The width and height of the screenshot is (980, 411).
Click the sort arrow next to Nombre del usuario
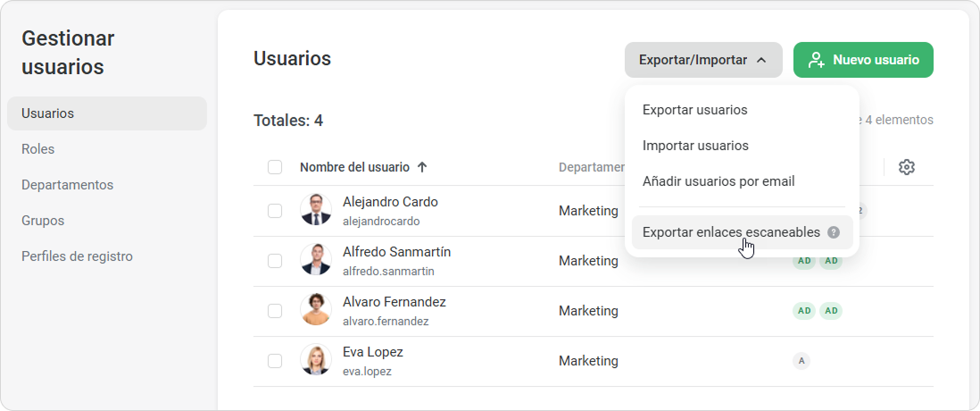[422, 167]
